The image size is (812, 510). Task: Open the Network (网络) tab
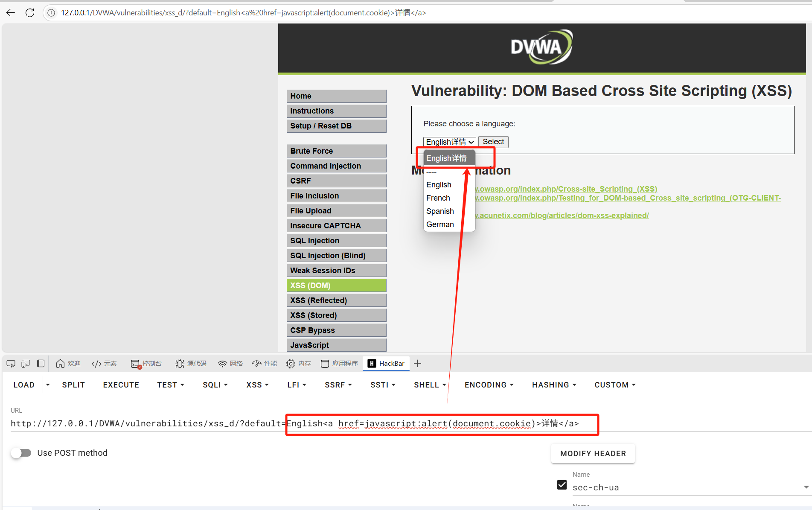[x=230, y=364]
